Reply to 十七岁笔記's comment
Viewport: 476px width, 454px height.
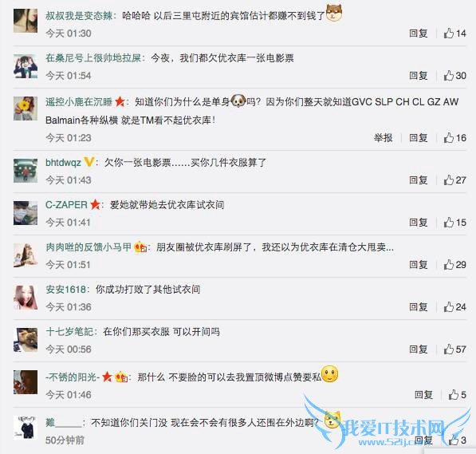[419, 349]
